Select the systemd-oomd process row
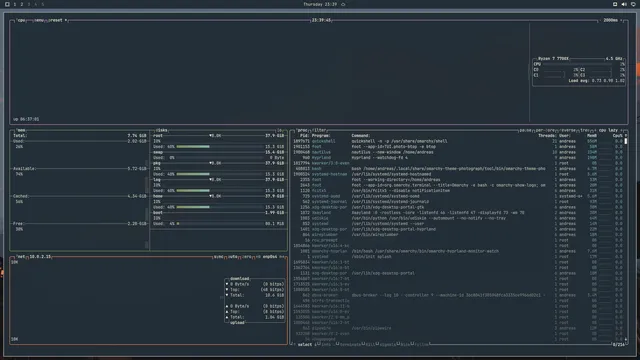The image size is (640, 360). [457, 196]
